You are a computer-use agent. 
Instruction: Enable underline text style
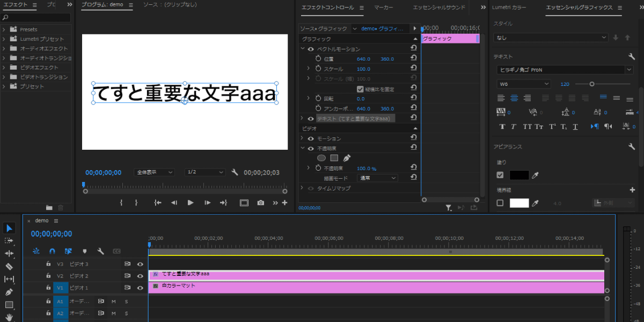point(575,127)
